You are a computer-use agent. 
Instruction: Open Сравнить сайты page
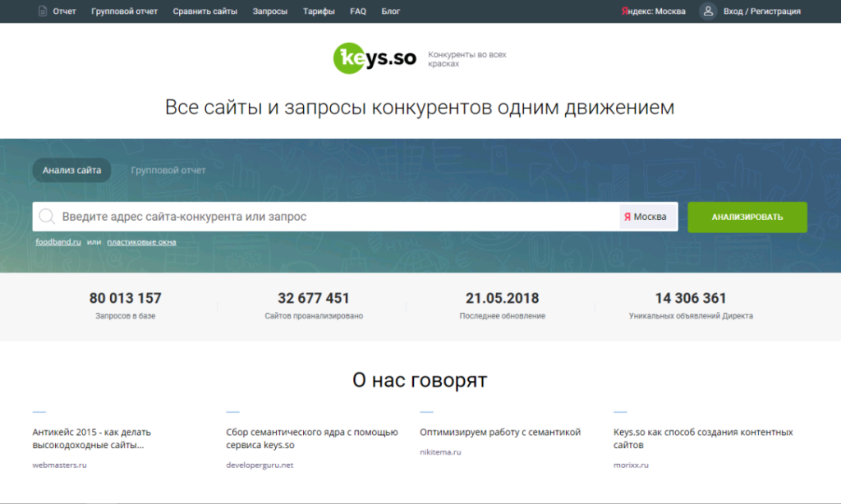pyautogui.click(x=205, y=11)
